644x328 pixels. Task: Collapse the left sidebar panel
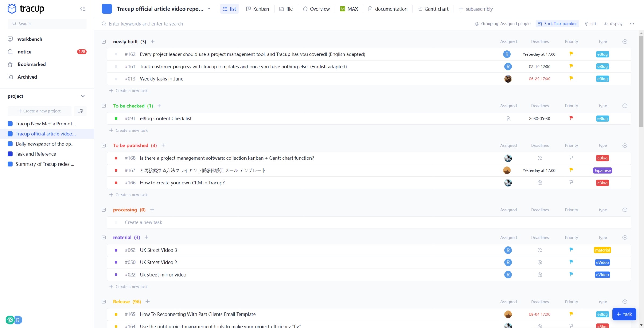pyautogui.click(x=83, y=9)
